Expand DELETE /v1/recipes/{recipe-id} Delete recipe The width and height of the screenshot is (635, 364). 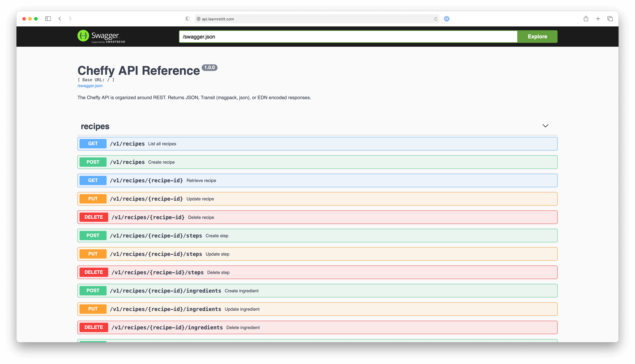[317, 217]
